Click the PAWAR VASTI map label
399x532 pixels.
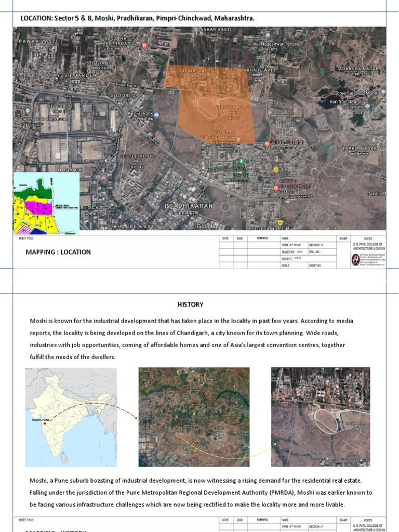click(38, 41)
